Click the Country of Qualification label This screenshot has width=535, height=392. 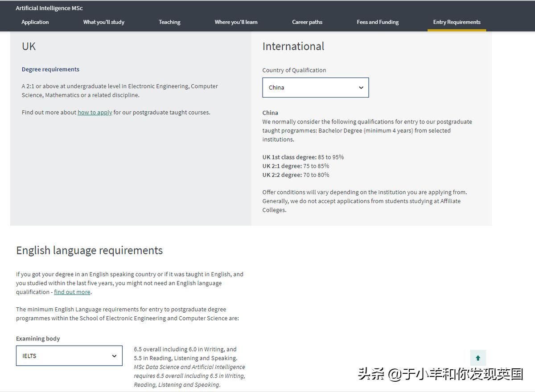[x=294, y=70]
